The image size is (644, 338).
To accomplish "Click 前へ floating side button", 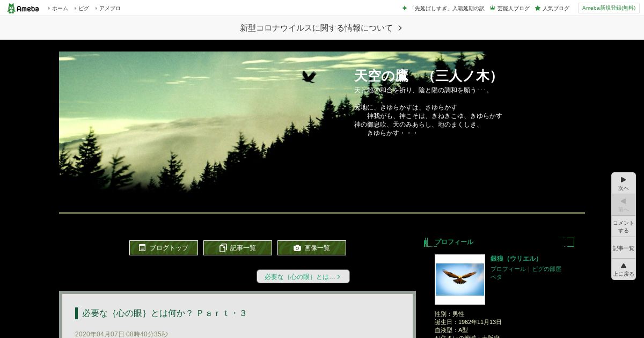I will point(624,205).
